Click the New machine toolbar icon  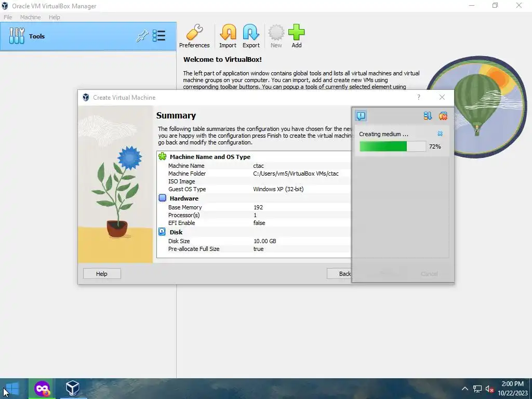coord(276,36)
